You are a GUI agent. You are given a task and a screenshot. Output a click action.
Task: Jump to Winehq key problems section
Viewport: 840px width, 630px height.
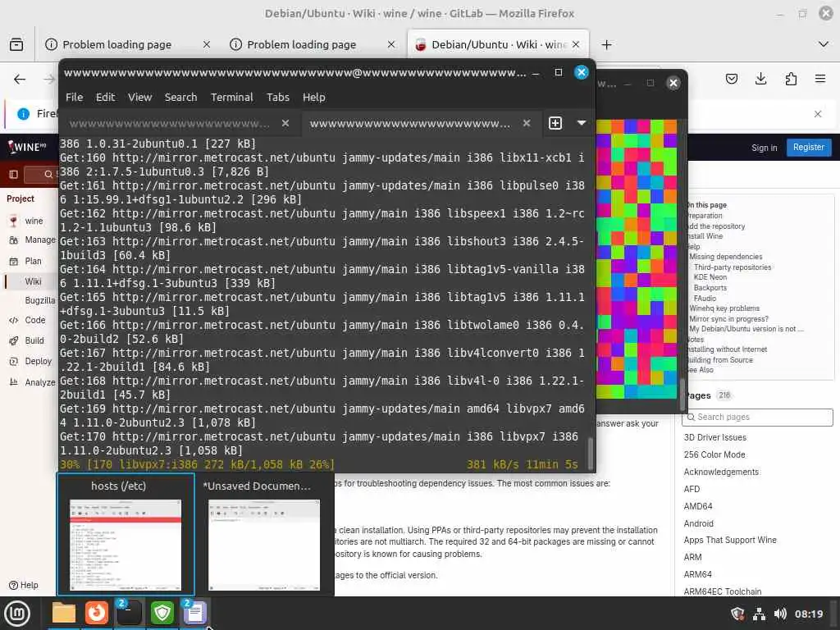[x=724, y=308]
